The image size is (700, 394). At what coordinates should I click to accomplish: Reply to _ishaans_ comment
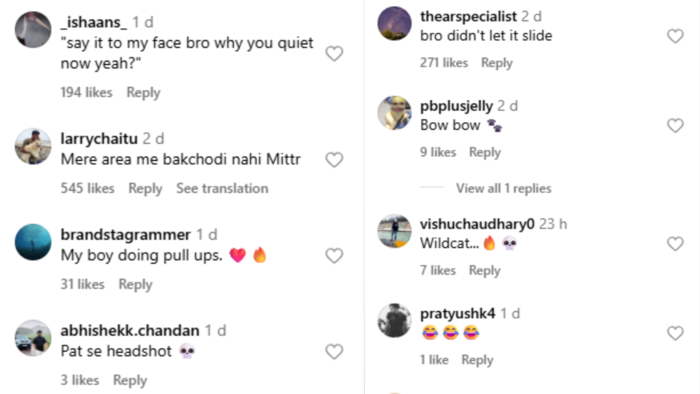click(143, 92)
